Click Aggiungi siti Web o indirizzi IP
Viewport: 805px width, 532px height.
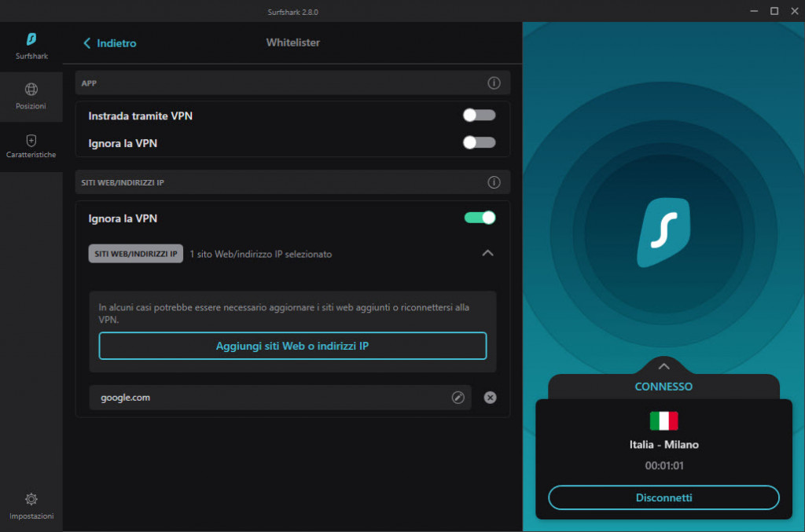292,346
